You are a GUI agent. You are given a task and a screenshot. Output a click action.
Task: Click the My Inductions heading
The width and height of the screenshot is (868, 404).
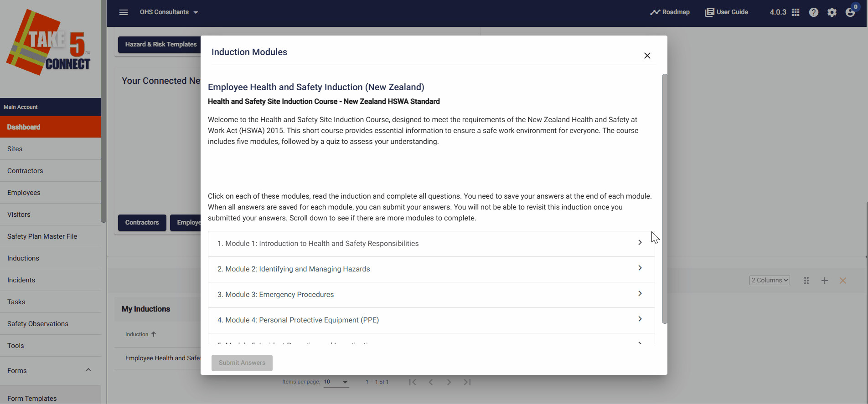pyautogui.click(x=146, y=309)
